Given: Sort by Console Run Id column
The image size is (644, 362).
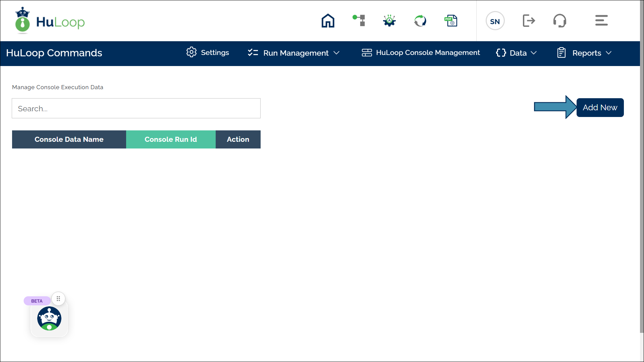Looking at the screenshot, I should 171,139.
